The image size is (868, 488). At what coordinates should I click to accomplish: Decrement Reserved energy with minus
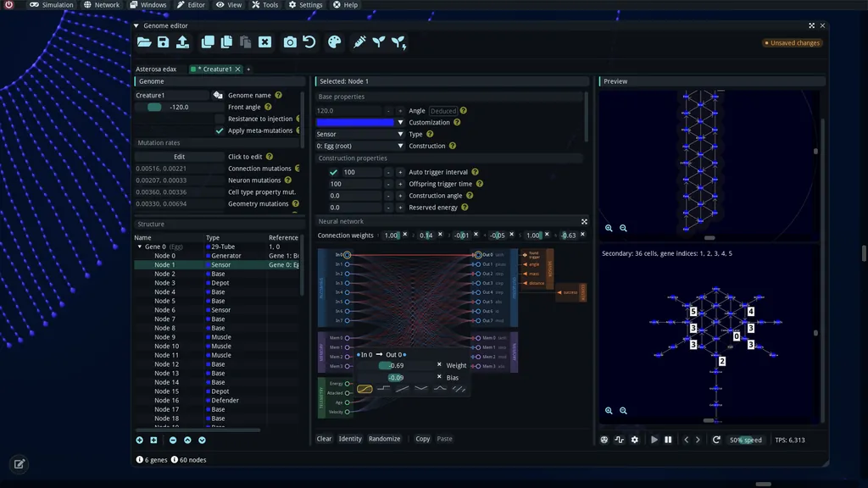(x=388, y=208)
